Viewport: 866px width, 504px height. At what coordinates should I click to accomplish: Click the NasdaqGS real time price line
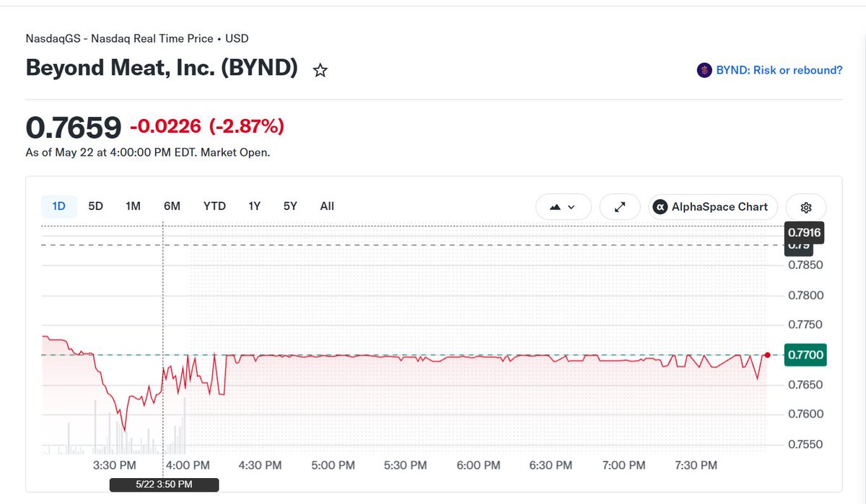(x=137, y=39)
